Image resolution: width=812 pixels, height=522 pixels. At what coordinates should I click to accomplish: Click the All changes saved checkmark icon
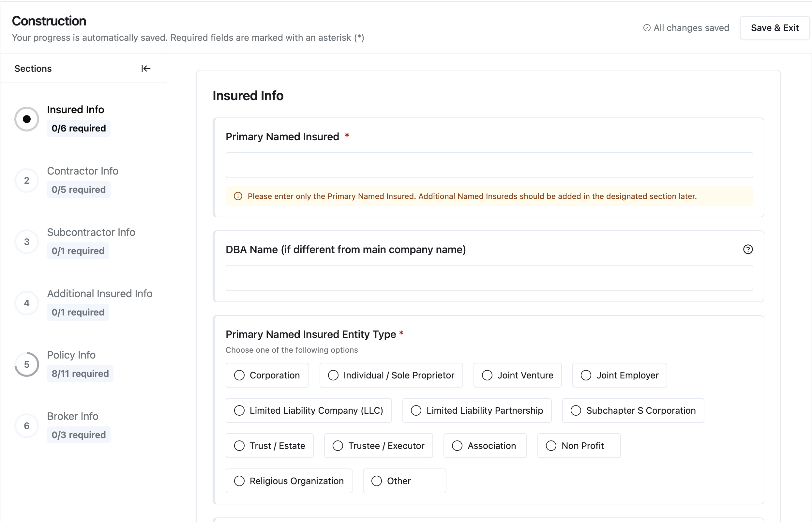pyautogui.click(x=647, y=28)
